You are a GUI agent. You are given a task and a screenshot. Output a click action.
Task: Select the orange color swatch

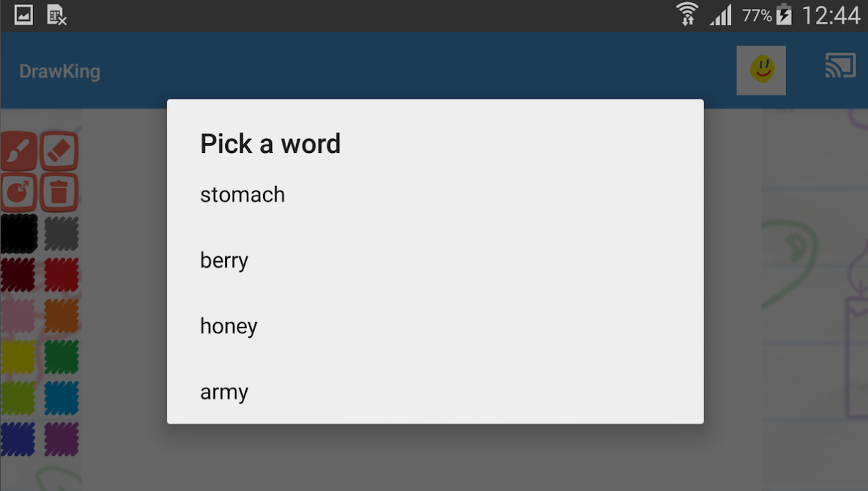coord(61,316)
